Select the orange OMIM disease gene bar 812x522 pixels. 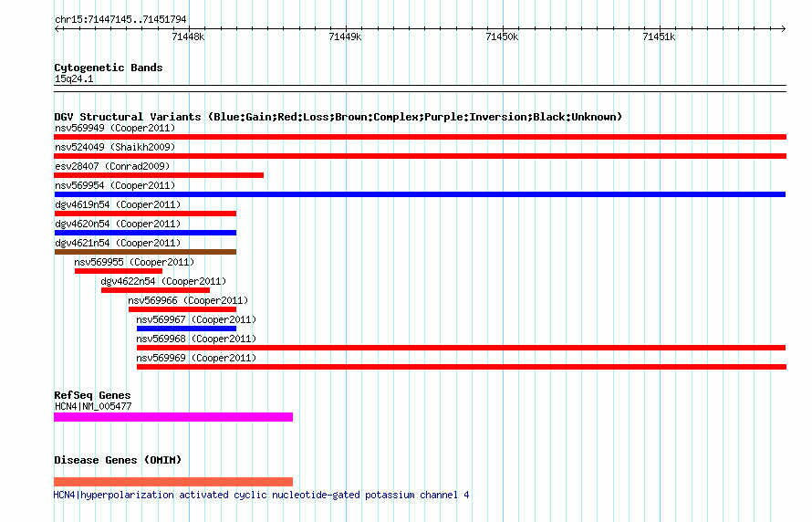[173, 482]
